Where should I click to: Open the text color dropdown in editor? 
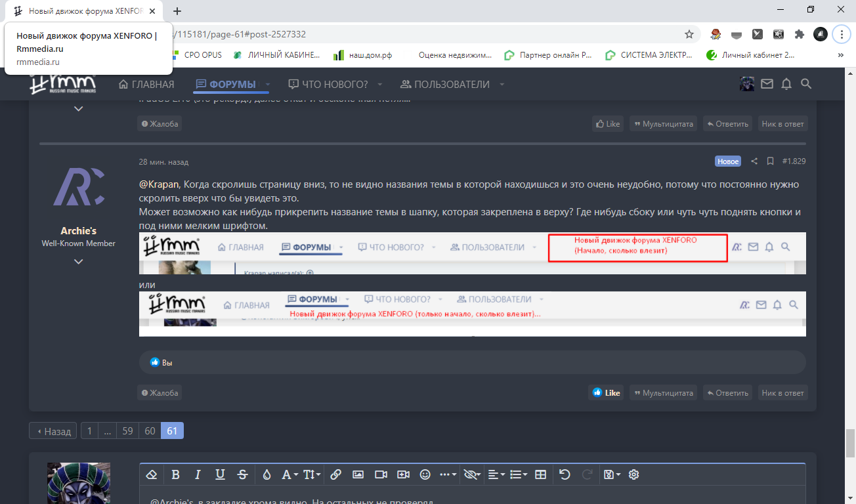267,474
